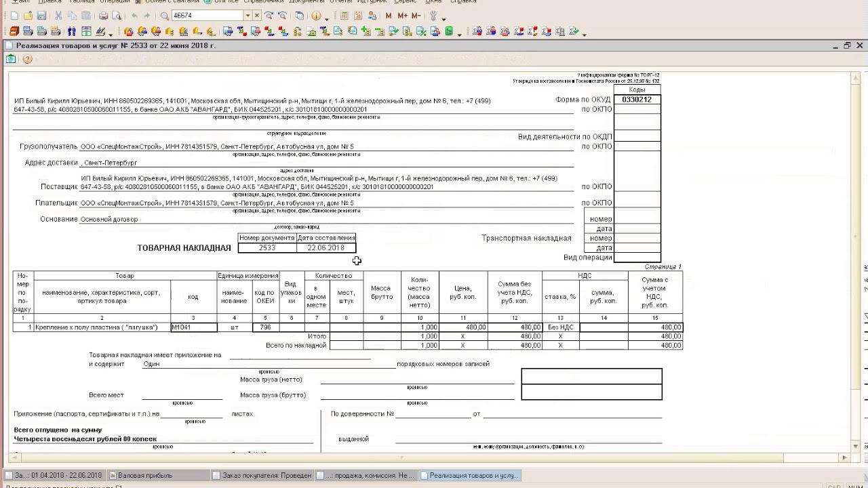Screen dimensions: 868x488
Task: Open the calculator icon
Action: [344, 16]
